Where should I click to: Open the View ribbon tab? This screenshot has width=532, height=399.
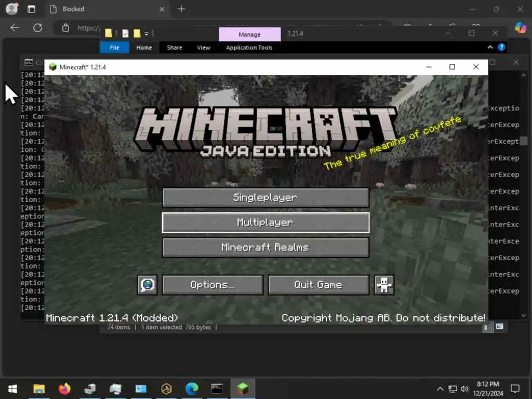[x=204, y=47]
